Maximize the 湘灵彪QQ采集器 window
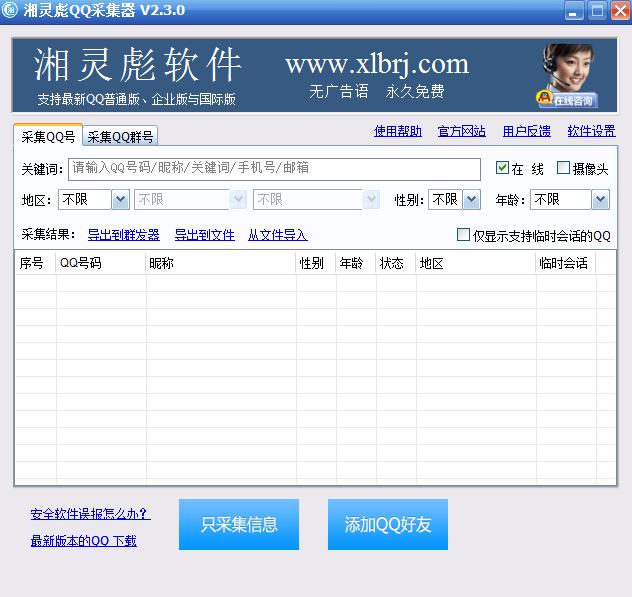 (x=597, y=11)
